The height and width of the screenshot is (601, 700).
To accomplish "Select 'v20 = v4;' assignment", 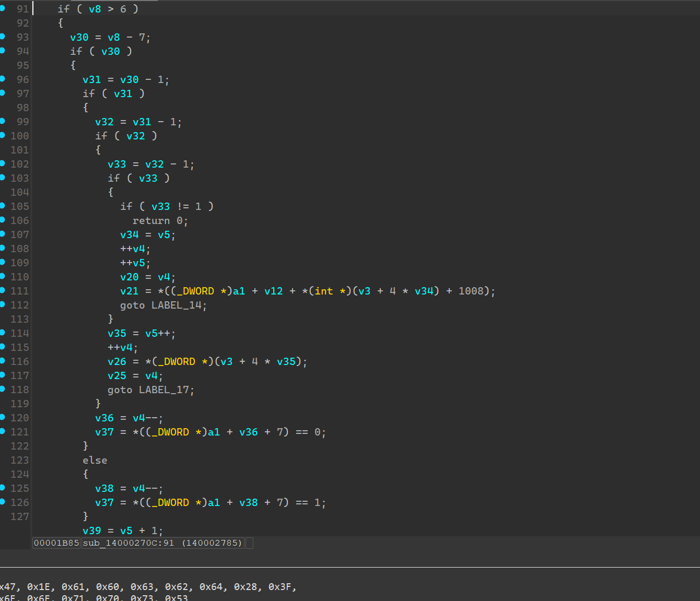I will click(x=148, y=277).
